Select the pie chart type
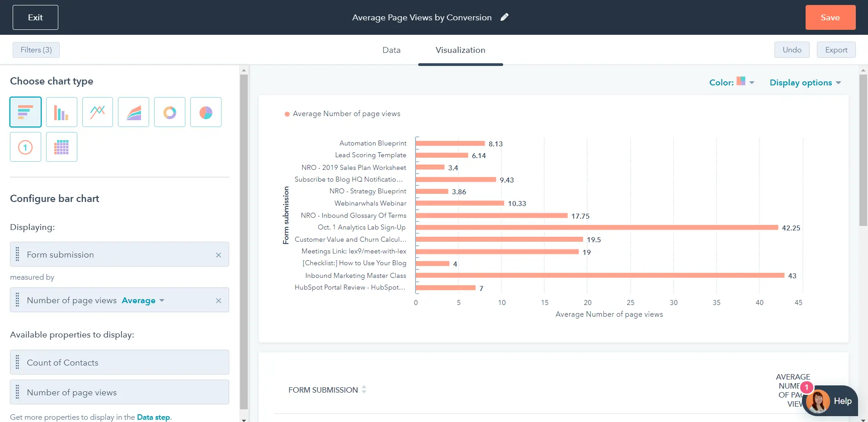Image resolution: width=868 pixels, height=422 pixels. (x=206, y=112)
